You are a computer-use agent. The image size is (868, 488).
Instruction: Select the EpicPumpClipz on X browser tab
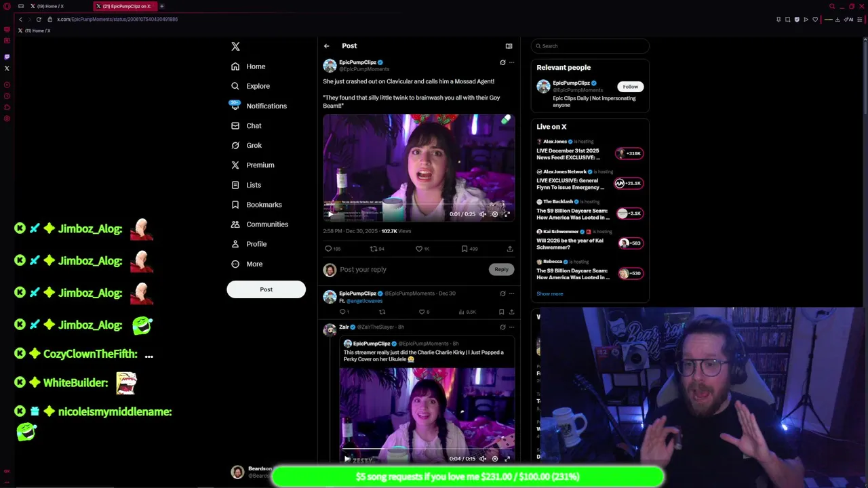coord(125,6)
